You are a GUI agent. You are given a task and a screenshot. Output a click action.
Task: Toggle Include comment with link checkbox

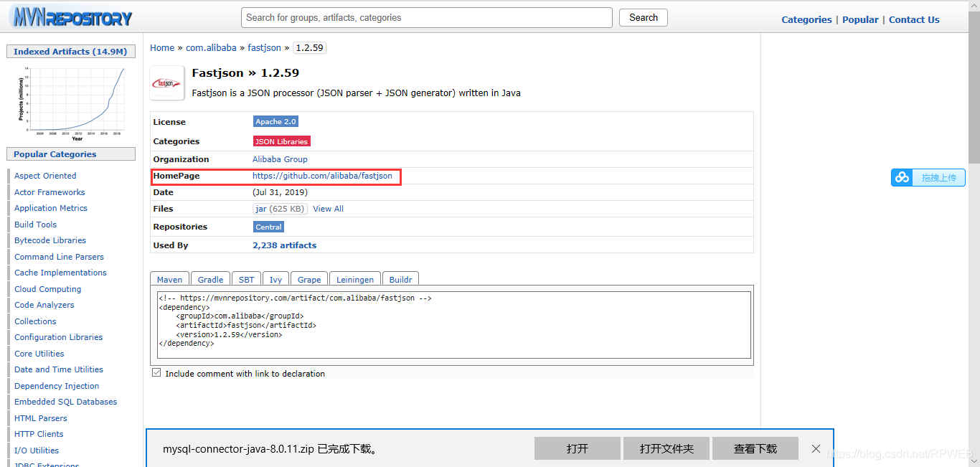coord(156,373)
